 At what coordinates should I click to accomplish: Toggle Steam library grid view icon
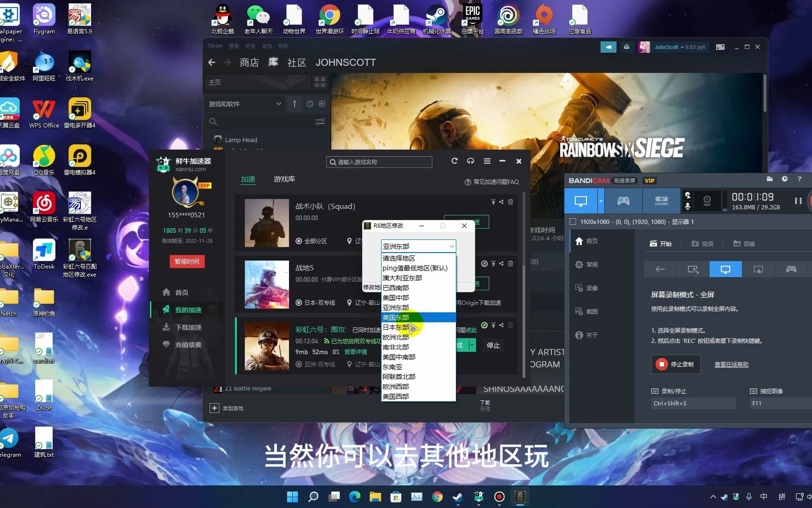[x=320, y=82]
